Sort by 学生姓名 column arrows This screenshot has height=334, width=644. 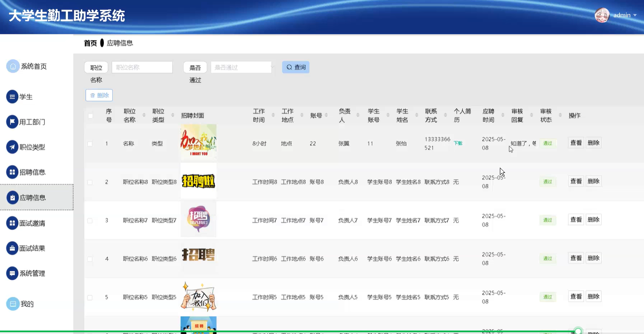417,115
